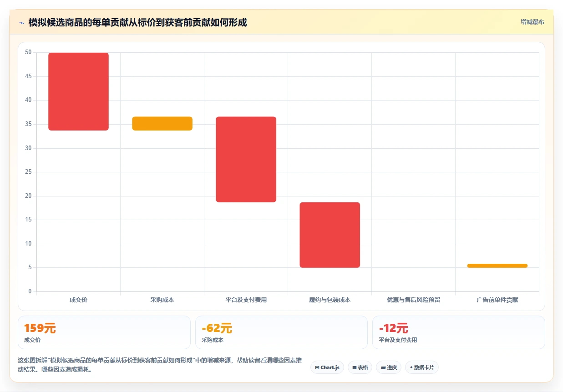Click the x-axis label 优惠与售后风险预留

pos(413,300)
